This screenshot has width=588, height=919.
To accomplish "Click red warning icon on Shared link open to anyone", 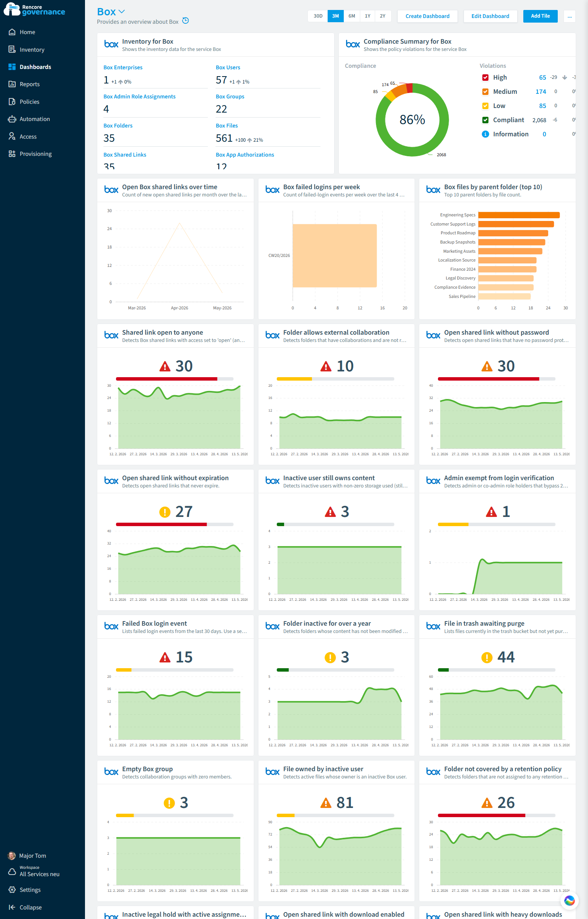I will click(x=165, y=366).
